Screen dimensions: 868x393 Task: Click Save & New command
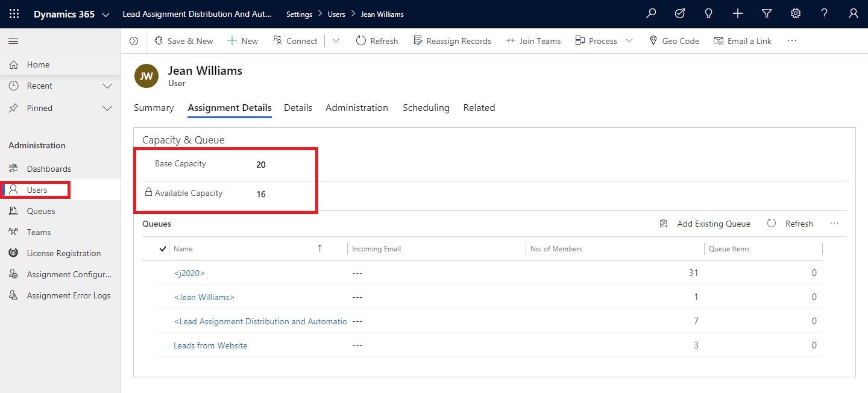point(184,41)
